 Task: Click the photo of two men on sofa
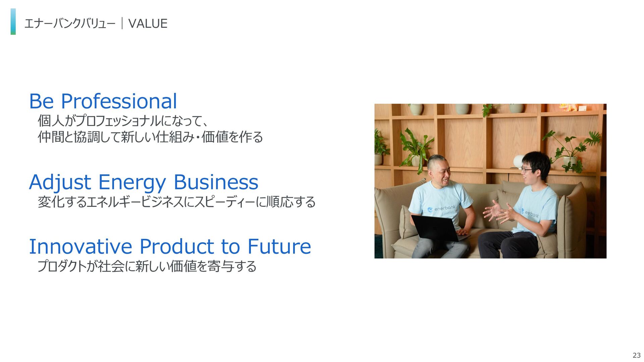[490, 181]
